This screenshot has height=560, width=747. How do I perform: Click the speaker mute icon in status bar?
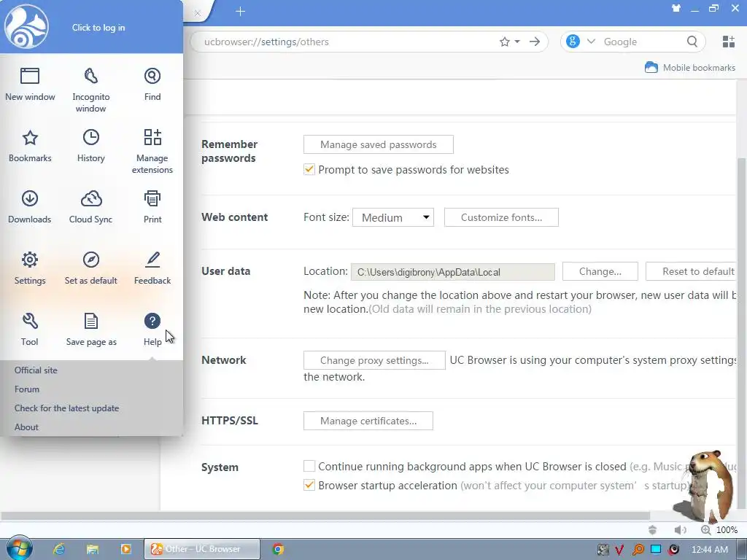[x=681, y=530]
